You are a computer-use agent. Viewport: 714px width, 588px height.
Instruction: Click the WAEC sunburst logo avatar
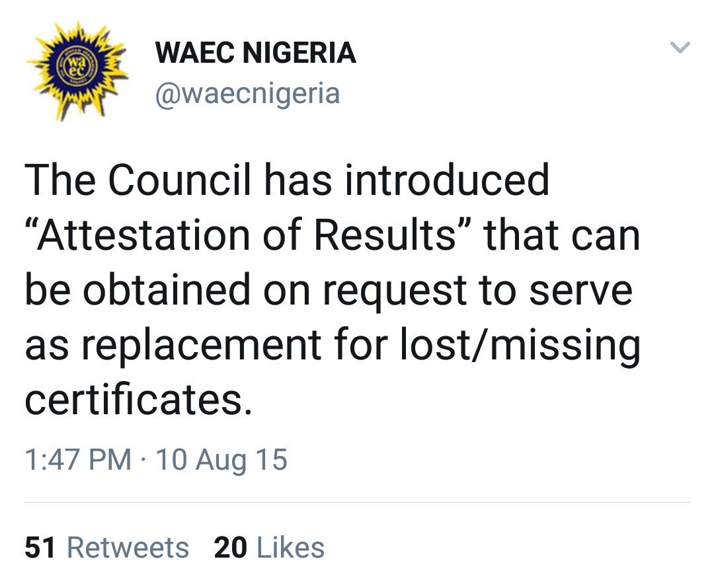[x=77, y=70]
